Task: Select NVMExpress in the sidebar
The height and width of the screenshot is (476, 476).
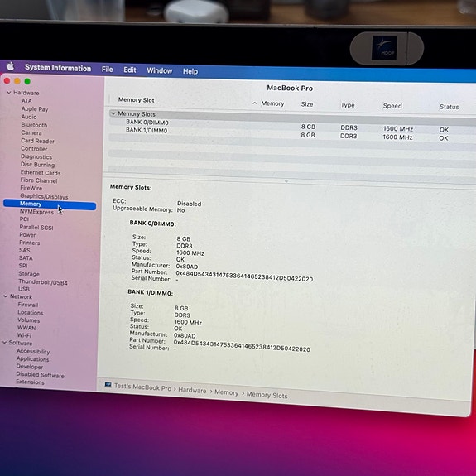Action: click(36, 212)
